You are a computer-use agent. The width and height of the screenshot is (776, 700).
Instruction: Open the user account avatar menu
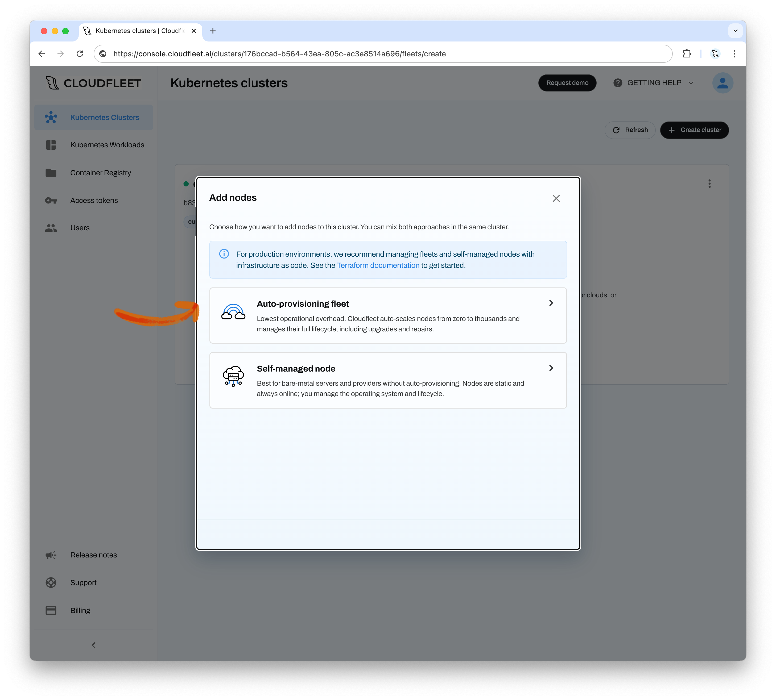tap(723, 83)
